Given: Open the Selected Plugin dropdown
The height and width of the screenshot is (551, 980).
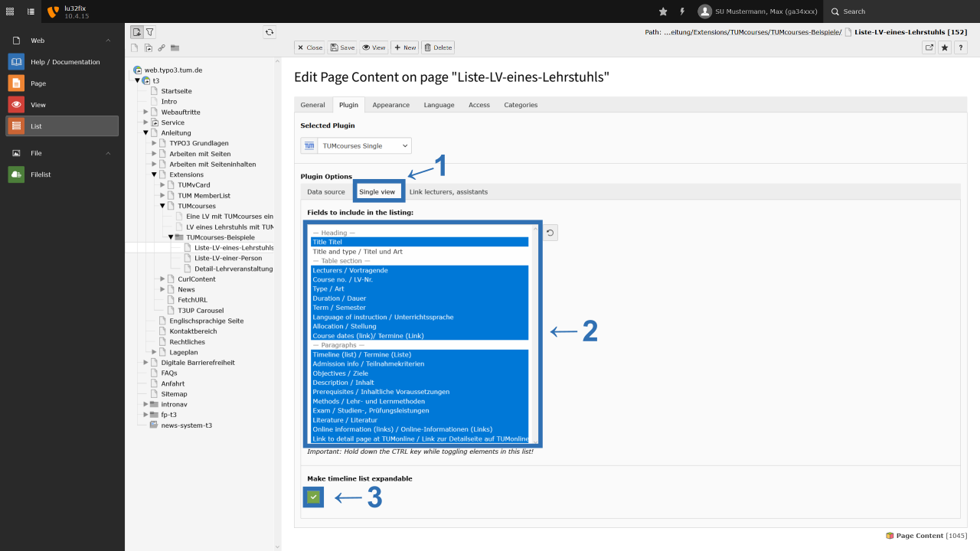Looking at the screenshot, I should pos(364,145).
